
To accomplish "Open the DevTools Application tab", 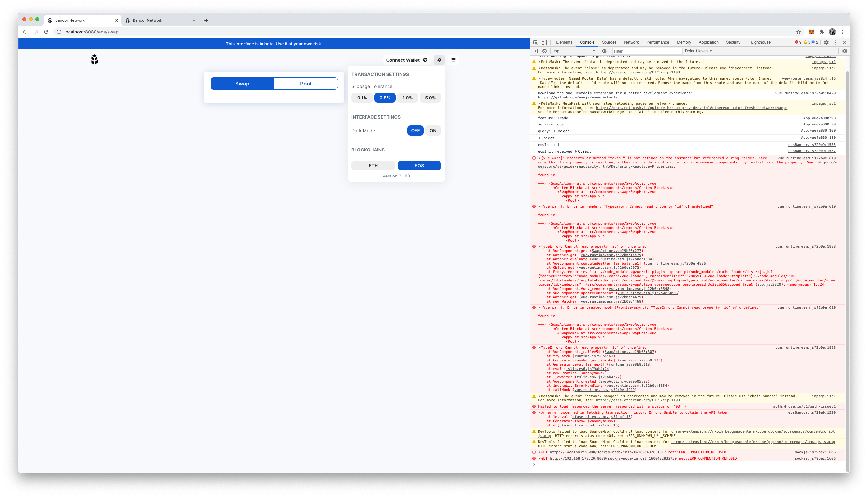I will (x=708, y=42).
